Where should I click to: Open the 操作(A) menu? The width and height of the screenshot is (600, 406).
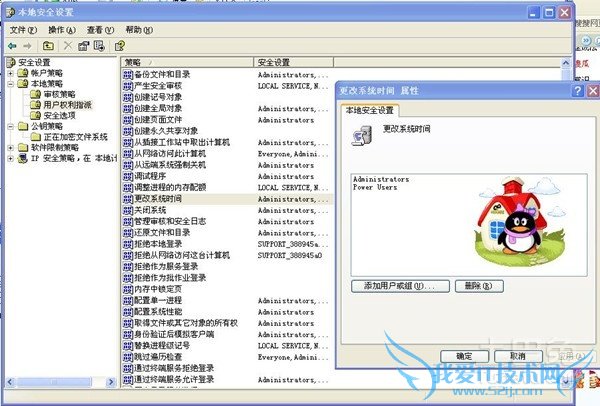point(62,30)
